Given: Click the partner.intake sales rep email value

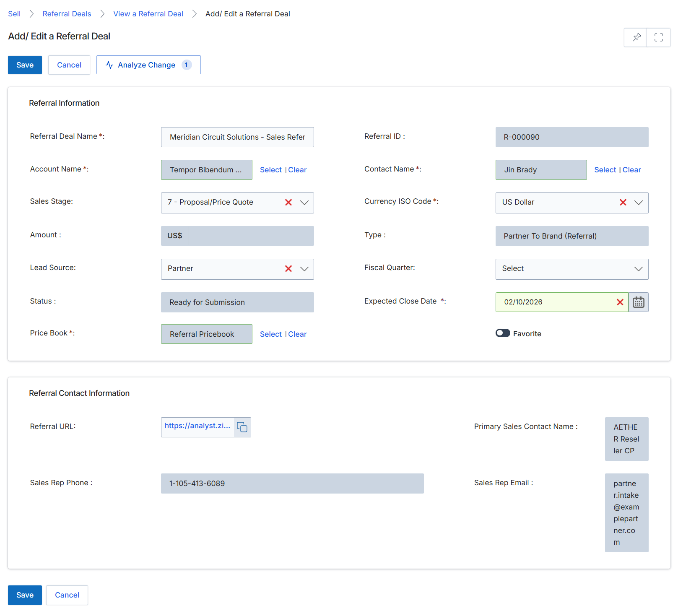Looking at the screenshot, I should point(626,513).
